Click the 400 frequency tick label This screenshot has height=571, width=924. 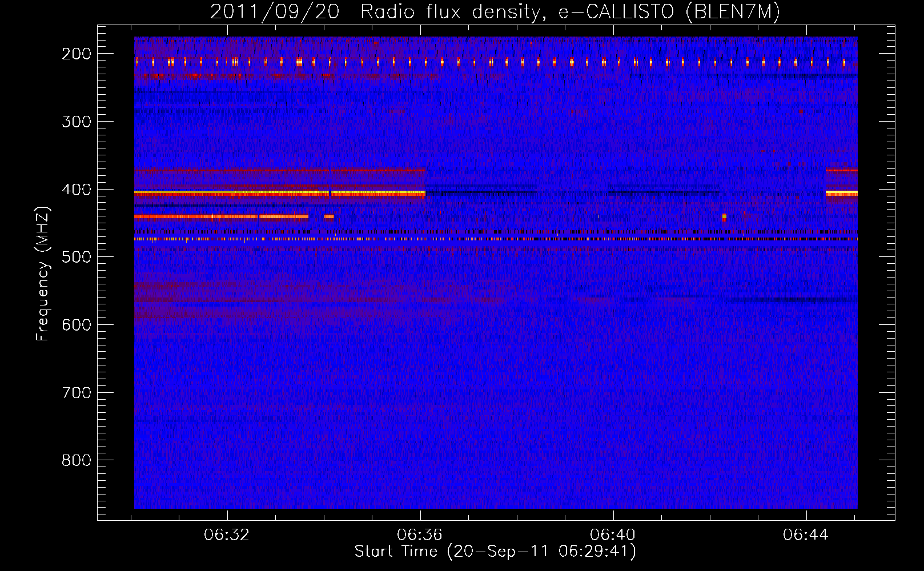click(x=77, y=190)
